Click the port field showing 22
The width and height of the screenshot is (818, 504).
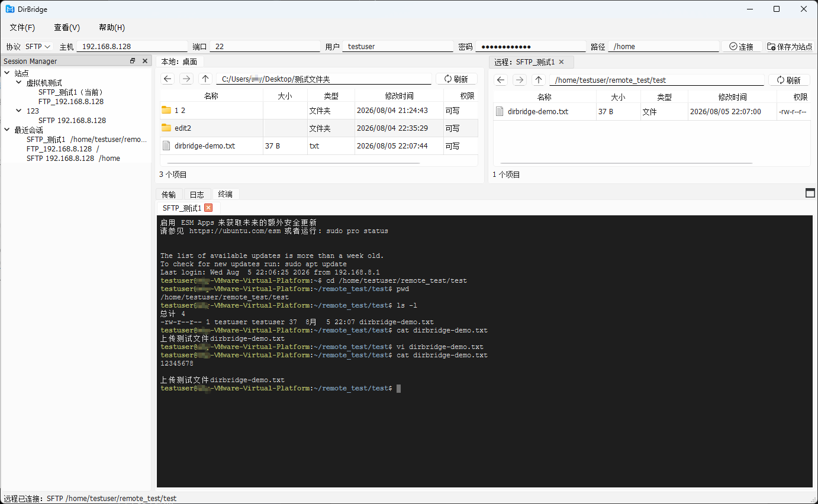click(x=265, y=46)
